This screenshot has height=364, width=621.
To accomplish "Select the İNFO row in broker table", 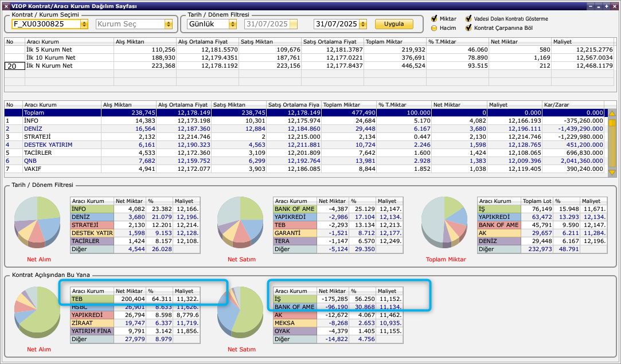I will point(304,121).
